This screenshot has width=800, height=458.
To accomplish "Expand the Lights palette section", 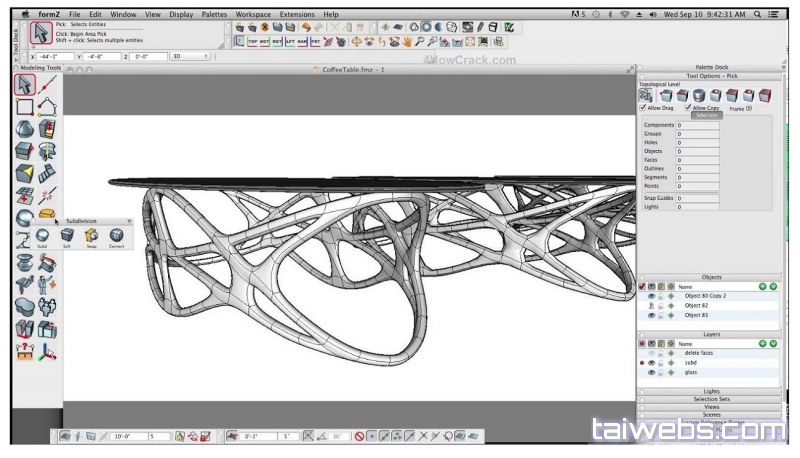I will pos(711,391).
